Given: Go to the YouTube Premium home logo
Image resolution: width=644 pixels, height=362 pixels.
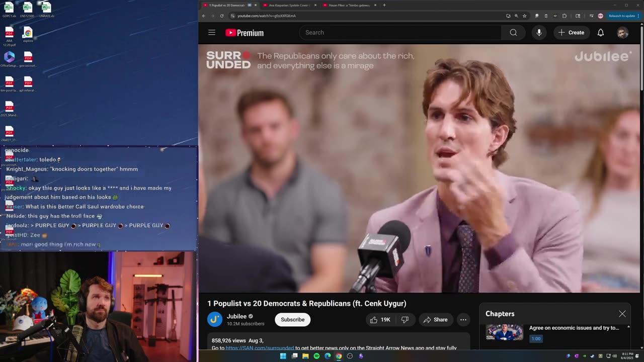Looking at the screenshot, I should click(245, 33).
